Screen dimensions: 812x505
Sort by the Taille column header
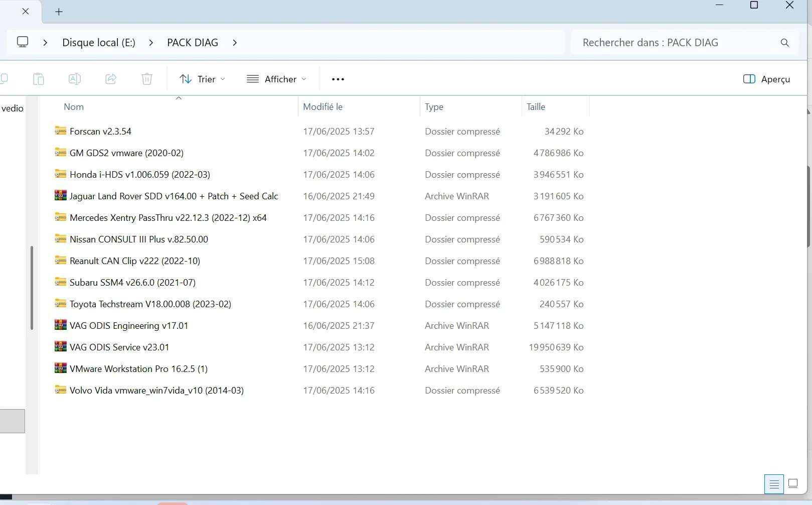coord(536,106)
